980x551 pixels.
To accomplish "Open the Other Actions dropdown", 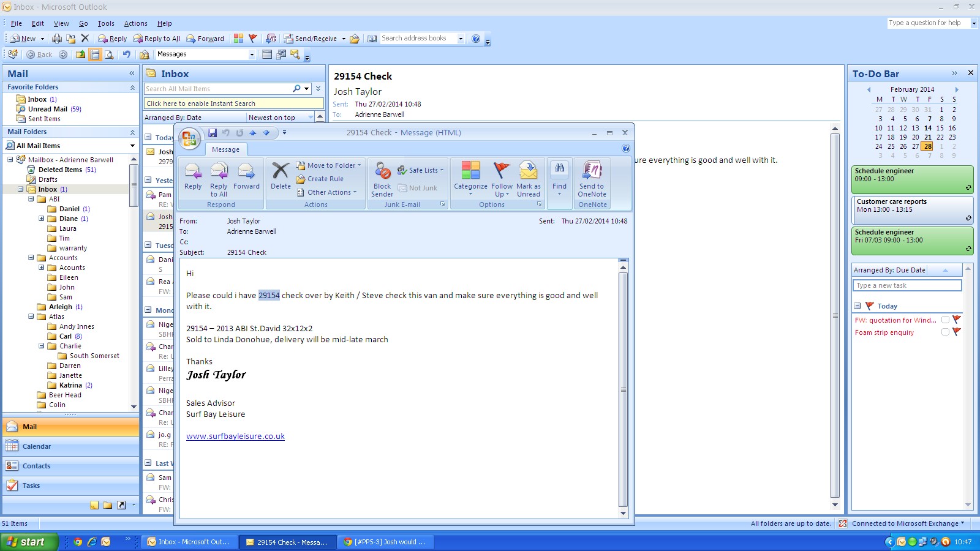I will pos(326,192).
